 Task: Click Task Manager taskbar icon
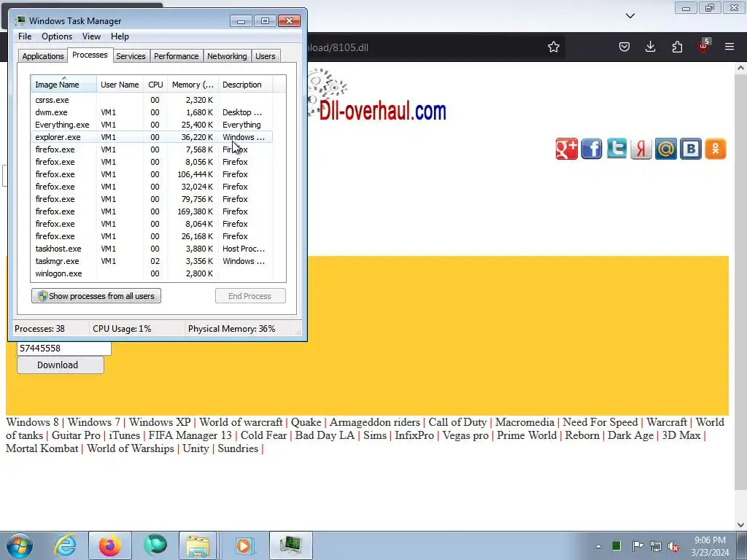[291, 545]
